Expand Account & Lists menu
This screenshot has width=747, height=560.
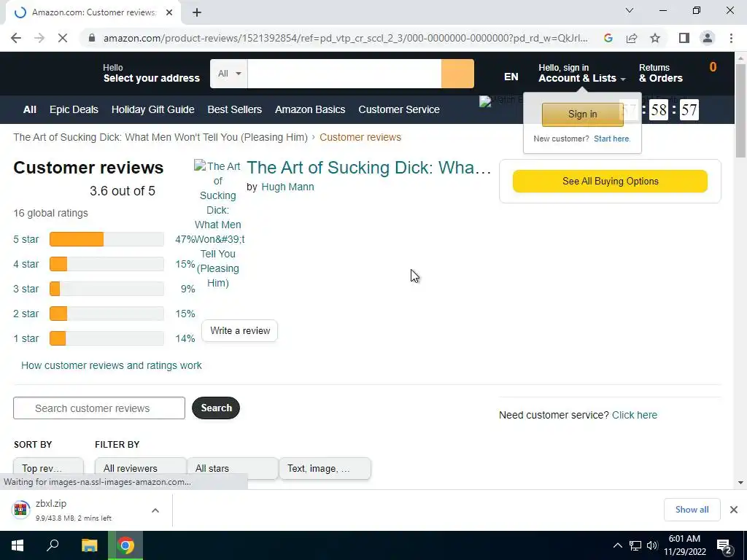[581, 74]
